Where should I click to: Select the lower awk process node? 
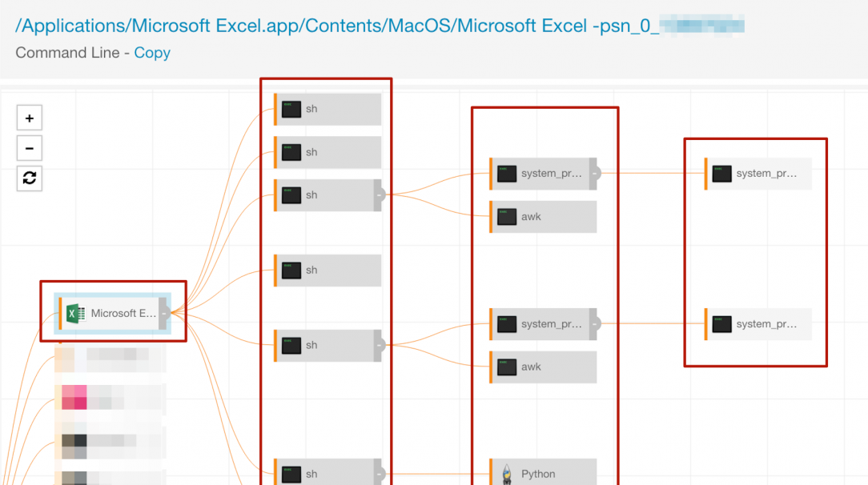tap(543, 367)
